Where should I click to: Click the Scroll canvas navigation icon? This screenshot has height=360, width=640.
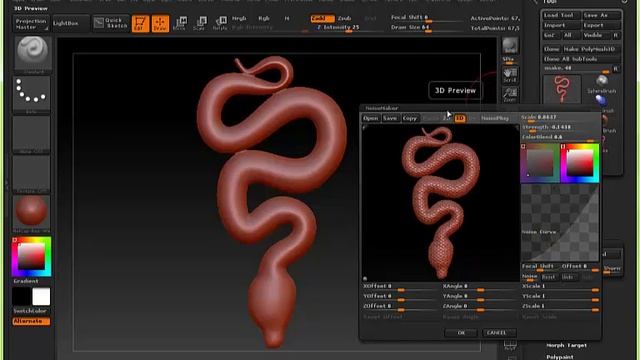pos(510,75)
